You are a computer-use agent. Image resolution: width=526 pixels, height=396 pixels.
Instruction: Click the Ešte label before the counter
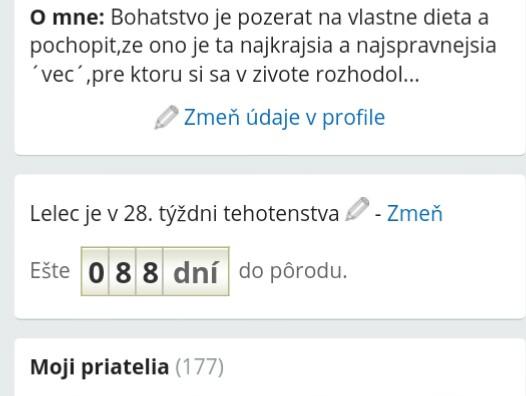(x=50, y=270)
